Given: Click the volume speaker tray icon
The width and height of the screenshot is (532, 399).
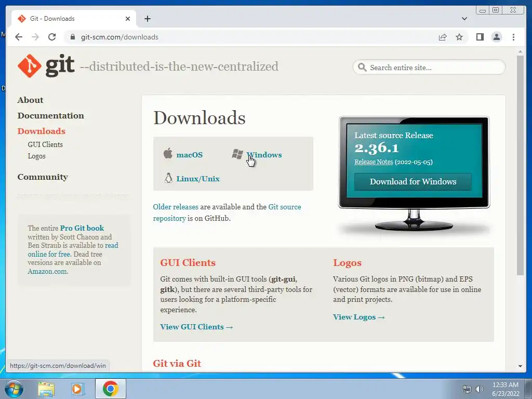Looking at the screenshot, I should point(479,389).
